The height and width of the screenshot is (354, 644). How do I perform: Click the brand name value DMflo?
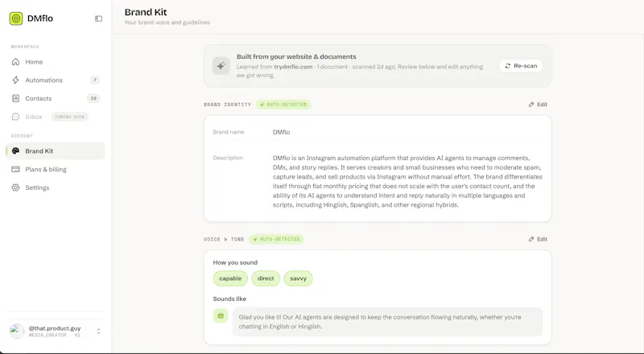click(x=281, y=132)
